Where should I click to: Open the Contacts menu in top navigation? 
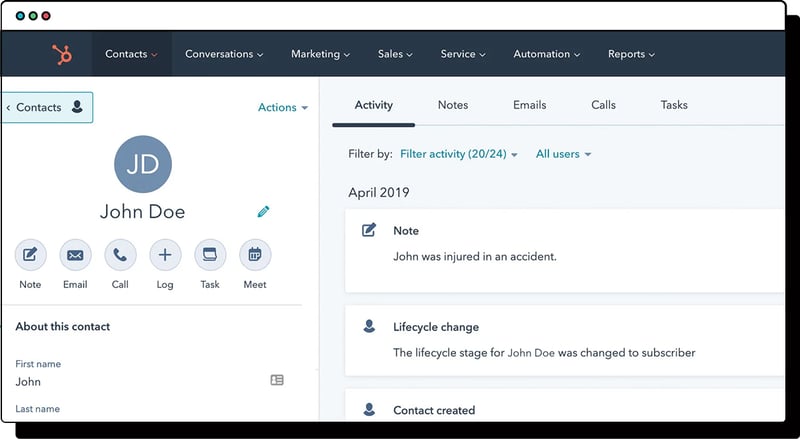pos(131,54)
